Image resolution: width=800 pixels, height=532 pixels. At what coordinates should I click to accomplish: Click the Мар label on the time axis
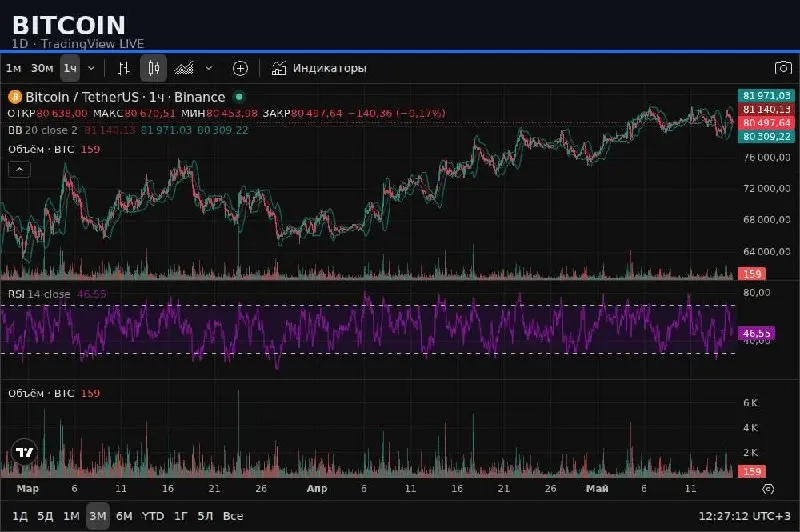28,489
